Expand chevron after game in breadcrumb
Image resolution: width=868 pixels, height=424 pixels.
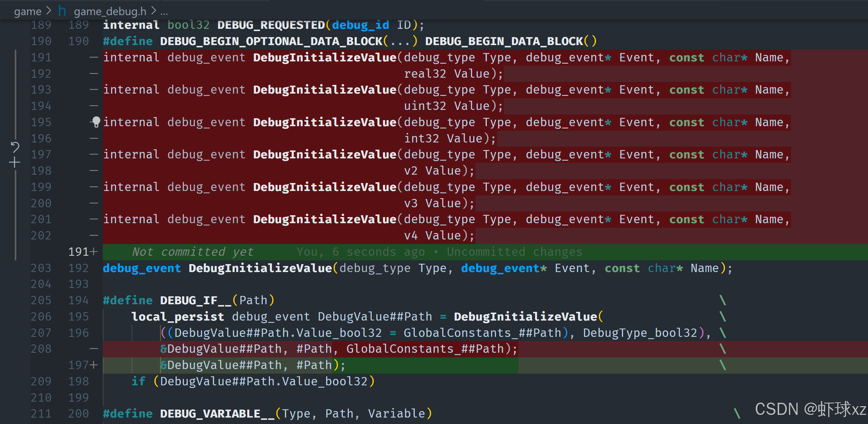(x=49, y=11)
